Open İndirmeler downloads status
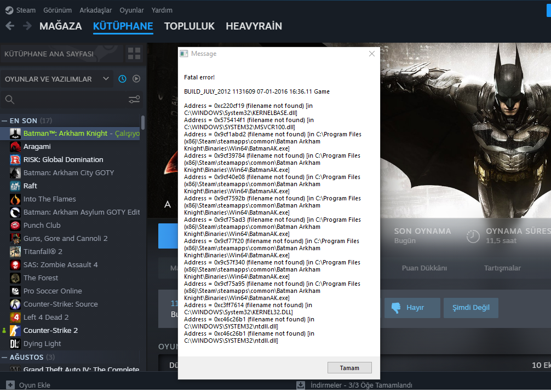This screenshot has height=392, width=551. 355,385
